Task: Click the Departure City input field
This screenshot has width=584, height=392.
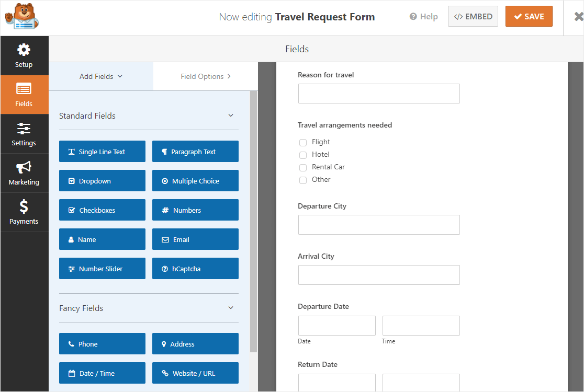Action: tap(379, 225)
